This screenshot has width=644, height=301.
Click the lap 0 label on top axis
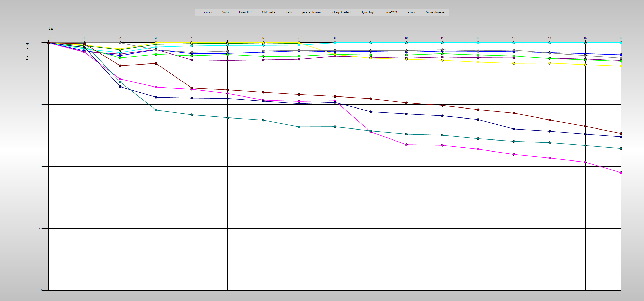pyautogui.click(x=48, y=38)
